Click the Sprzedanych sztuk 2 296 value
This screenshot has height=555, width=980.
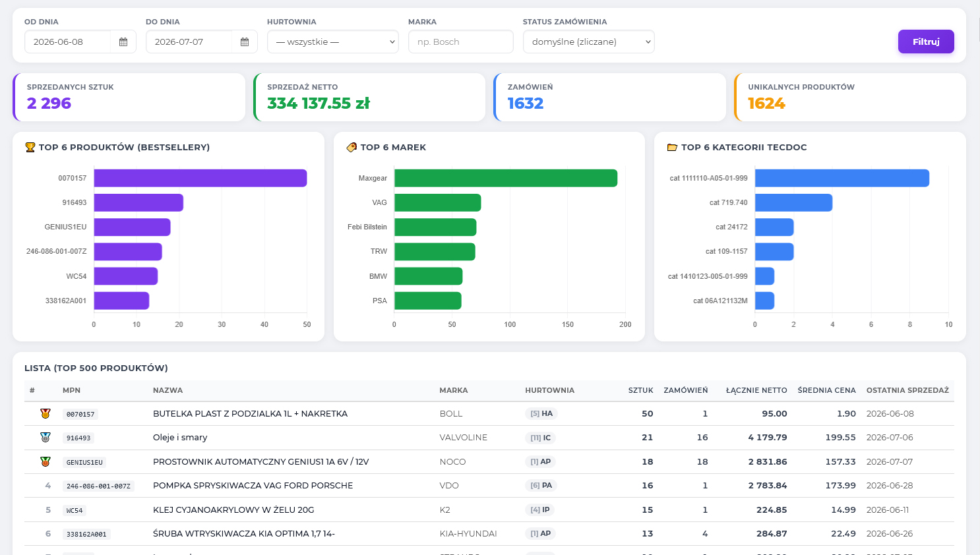click(49, 103)
